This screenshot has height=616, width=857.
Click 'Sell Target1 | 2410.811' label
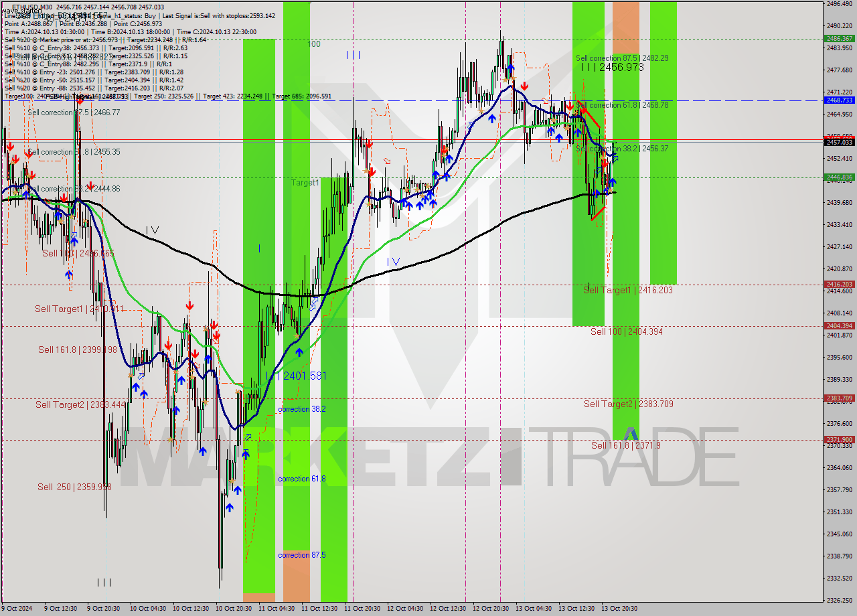coord(79,309)
